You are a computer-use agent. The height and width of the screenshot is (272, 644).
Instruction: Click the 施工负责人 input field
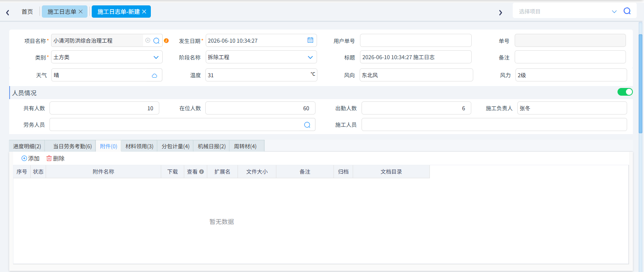pos(572,108)
